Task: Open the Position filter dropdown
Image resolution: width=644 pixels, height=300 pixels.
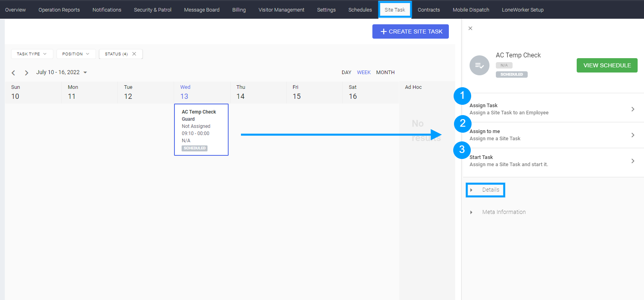Action: point(76,54)
